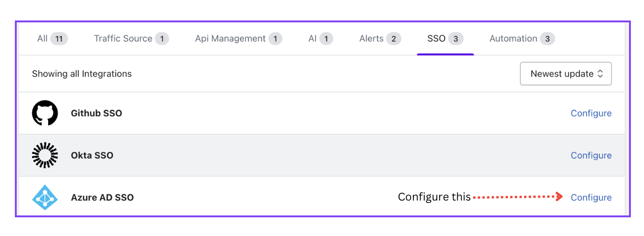
Task: Click the Okta sunburst logo
Action: [45, 155]
